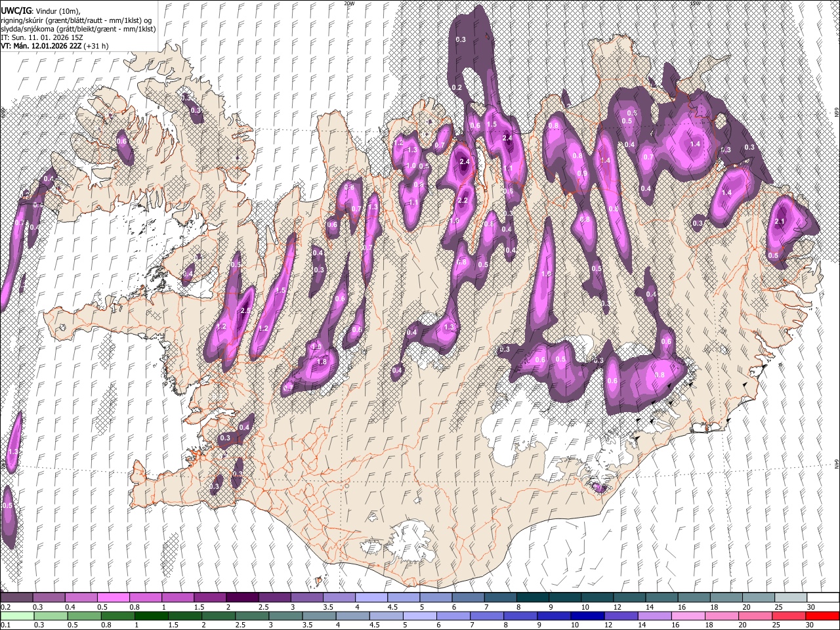Select the darkest green rain swatch labeled 1
Image resolution: width=840 pixels, height=630 pixels.
tap(152, 616)
